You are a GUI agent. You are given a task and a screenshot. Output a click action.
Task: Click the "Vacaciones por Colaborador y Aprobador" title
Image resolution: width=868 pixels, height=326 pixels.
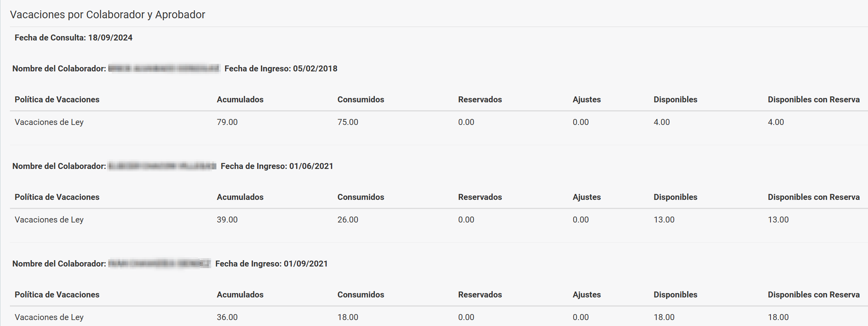pos(107,15)
